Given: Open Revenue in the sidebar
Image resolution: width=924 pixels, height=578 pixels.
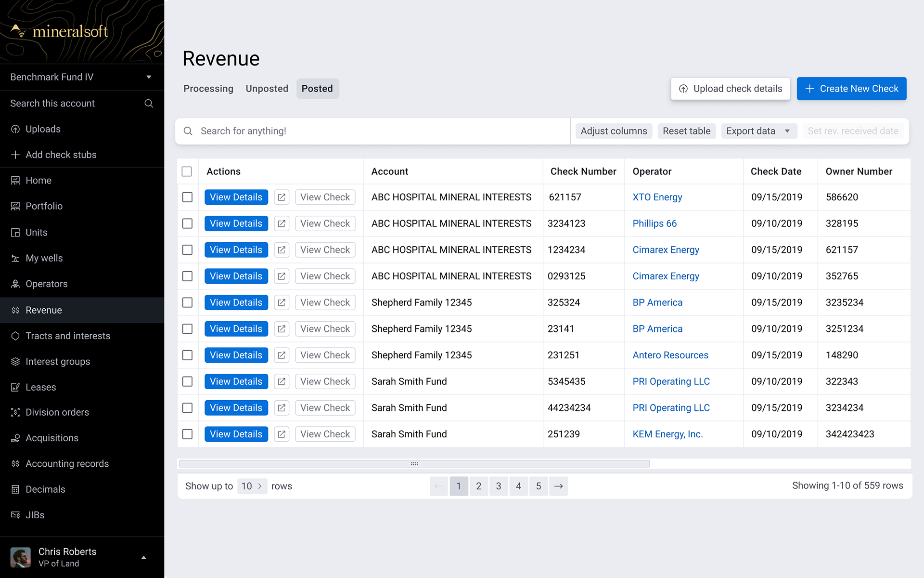Looking at the screenshot, I should [x=82, y=310].
